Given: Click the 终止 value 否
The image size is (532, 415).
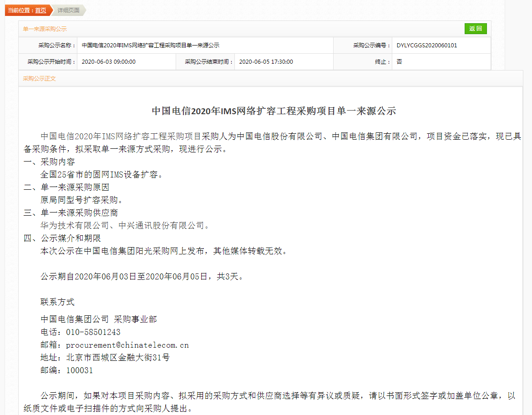Looking at the screenshot, I should click(399, 61).
